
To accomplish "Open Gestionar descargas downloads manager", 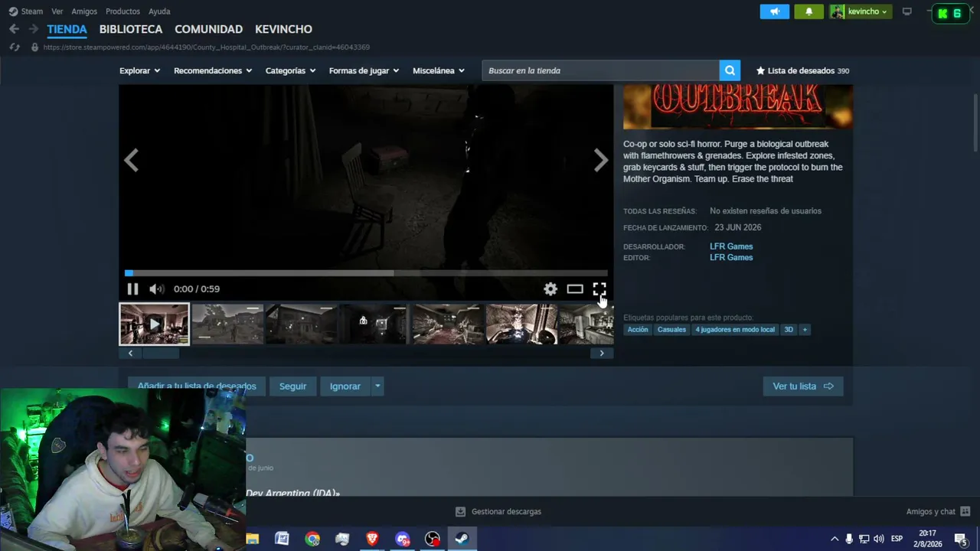I will tap(498, 511).
